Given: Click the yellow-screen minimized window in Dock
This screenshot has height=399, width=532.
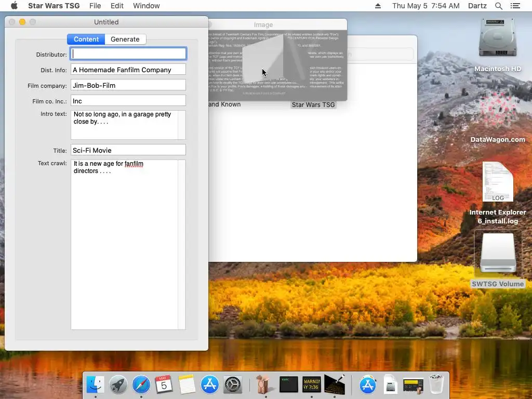Looking at the screenshot, I should (x=413, y=385).
